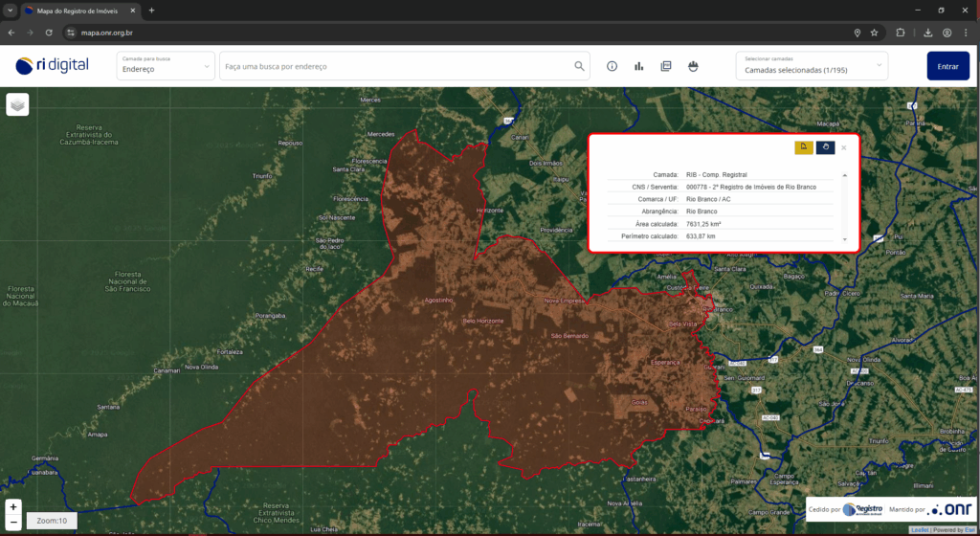This screenshot has width=980, height=536.
Task: Select the Mapa do Registro de Imóveis tab
Action: pyautogui.click(x=81, y=11)
